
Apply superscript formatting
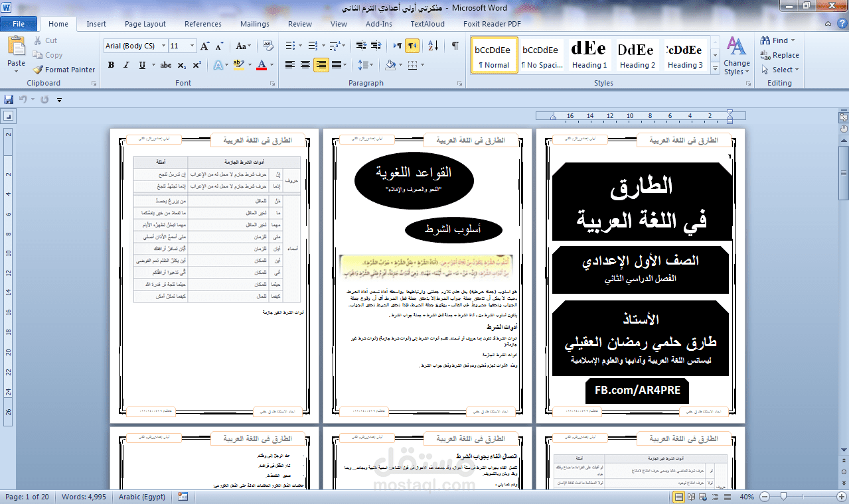click(196, 65)
